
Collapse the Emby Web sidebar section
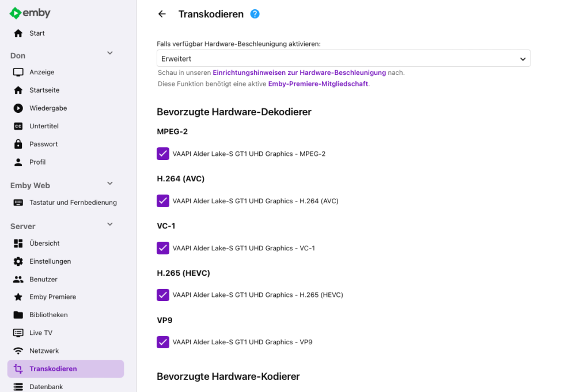click(110, 184)
